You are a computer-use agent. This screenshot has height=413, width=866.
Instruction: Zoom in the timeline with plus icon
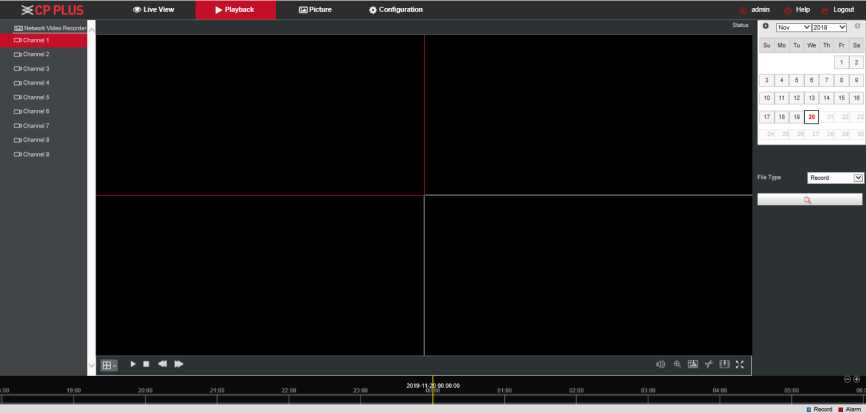pos(857,379)
